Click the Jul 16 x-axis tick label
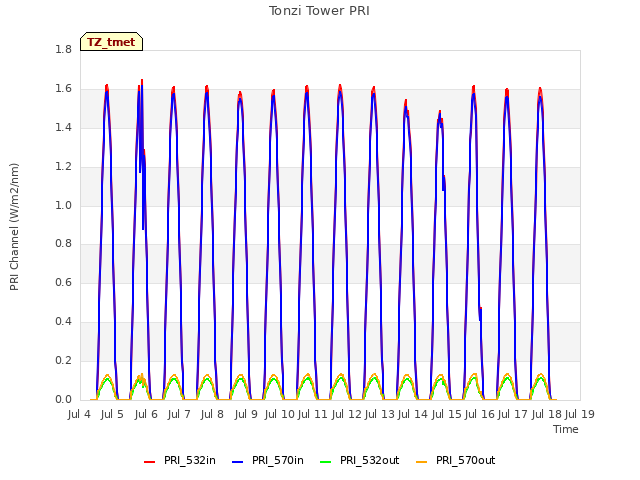The height and width of the screenshot is (480, 640). (480, 414)
